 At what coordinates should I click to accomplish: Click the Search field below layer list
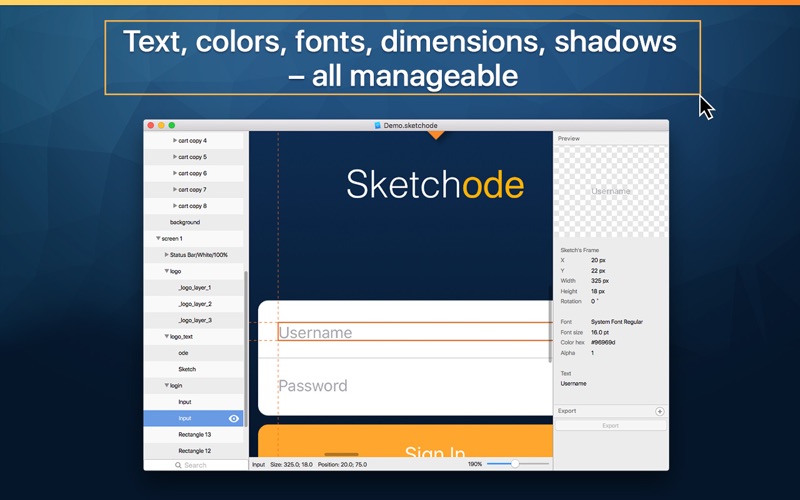196,465
